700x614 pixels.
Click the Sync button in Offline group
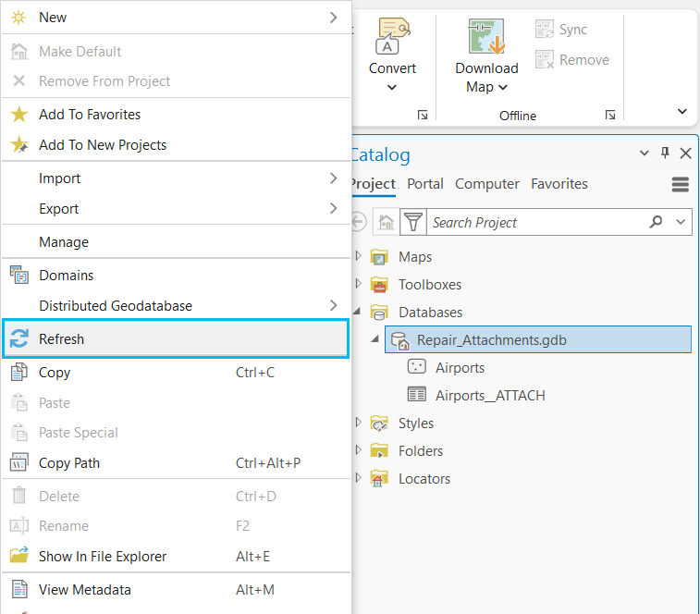tap(561, 30)
